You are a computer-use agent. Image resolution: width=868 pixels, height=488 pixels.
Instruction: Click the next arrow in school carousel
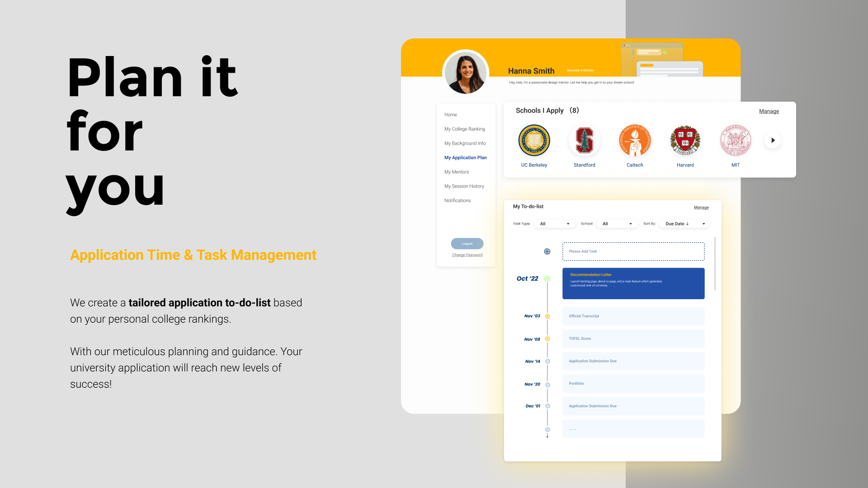773,141
